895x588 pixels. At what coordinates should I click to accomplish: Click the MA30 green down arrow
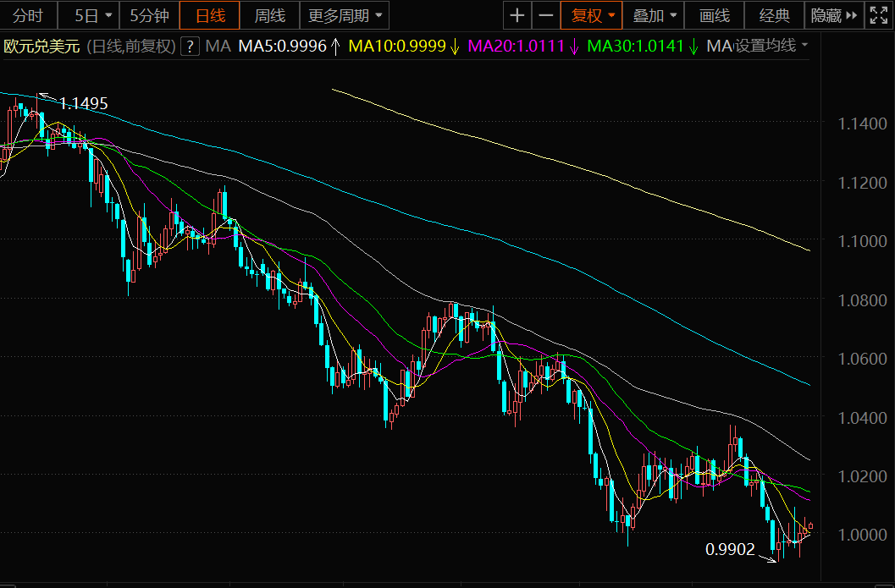(693, 47)
